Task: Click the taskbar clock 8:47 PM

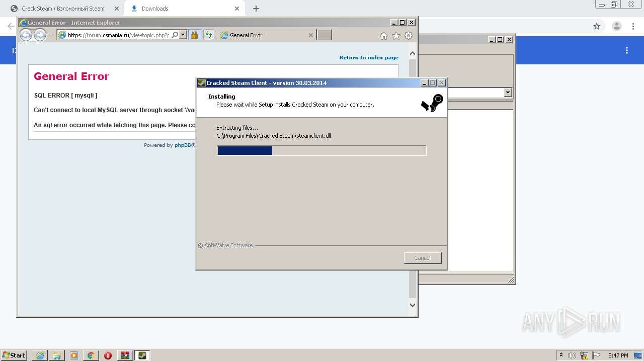Action: click(x=618, y=355)
